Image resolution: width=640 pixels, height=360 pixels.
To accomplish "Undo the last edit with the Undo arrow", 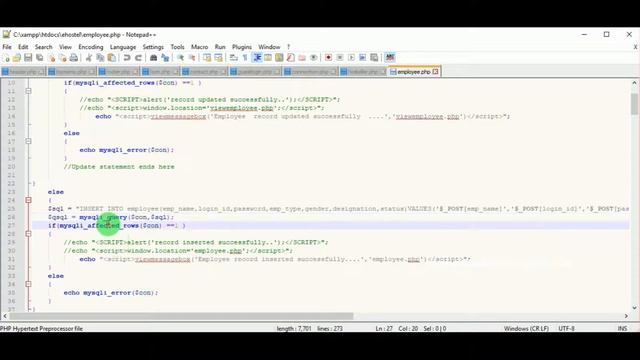I will 127,58.
